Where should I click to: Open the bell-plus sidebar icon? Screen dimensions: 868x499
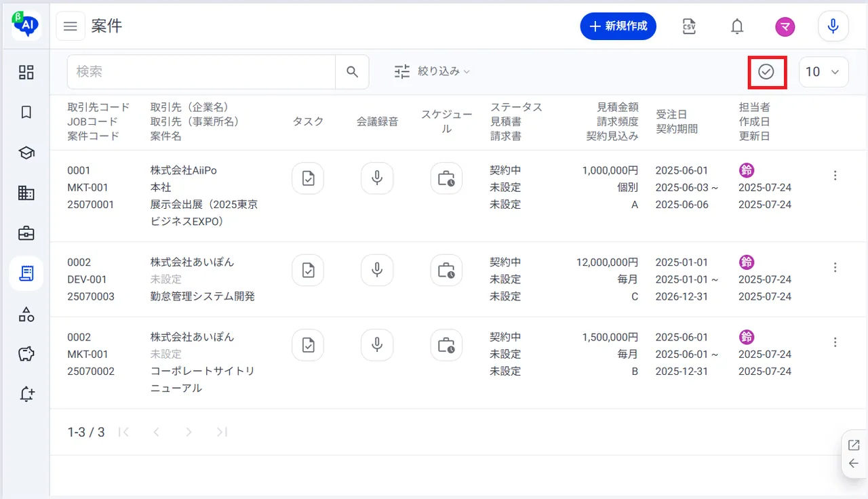point(26,394)
